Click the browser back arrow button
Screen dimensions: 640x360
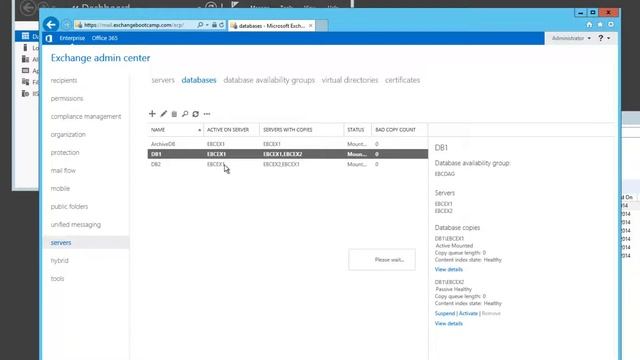(x=51, y=24)
